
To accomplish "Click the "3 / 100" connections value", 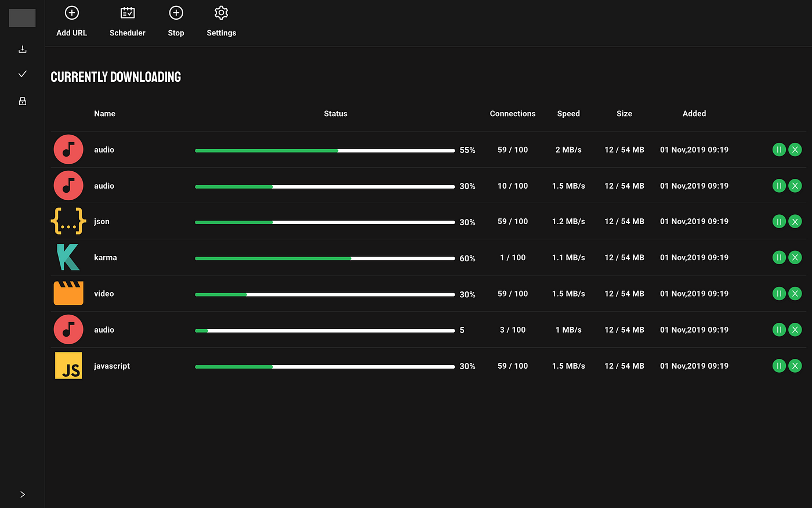I will (x=513, y=330).
